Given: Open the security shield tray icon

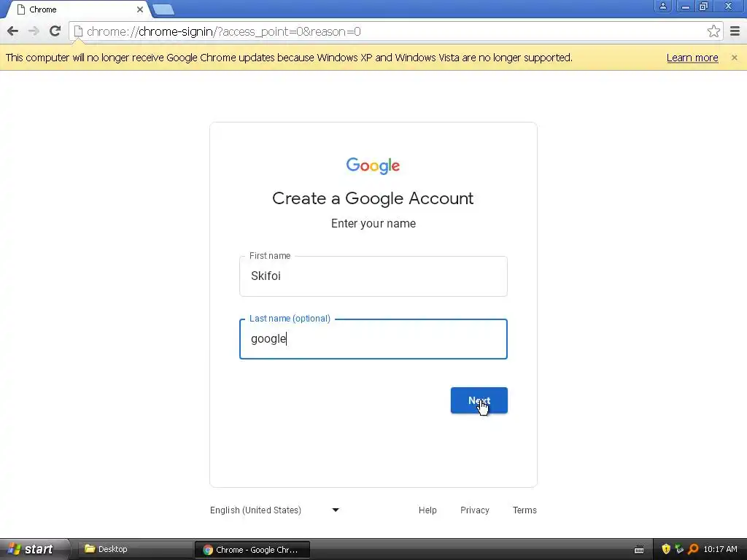Looking at the screenshot, I should (666, 549).
